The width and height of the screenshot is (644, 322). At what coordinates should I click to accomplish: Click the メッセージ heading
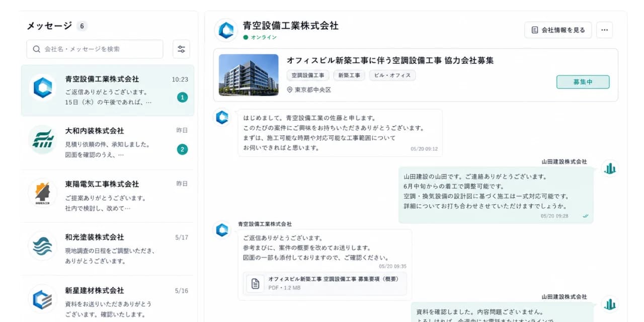point(49,26)
